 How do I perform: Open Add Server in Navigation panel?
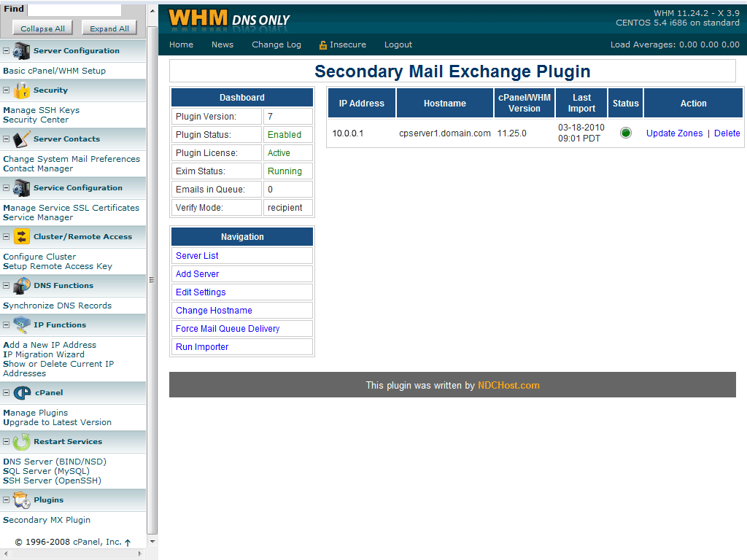pyautogui.click(x=197, y=274)
